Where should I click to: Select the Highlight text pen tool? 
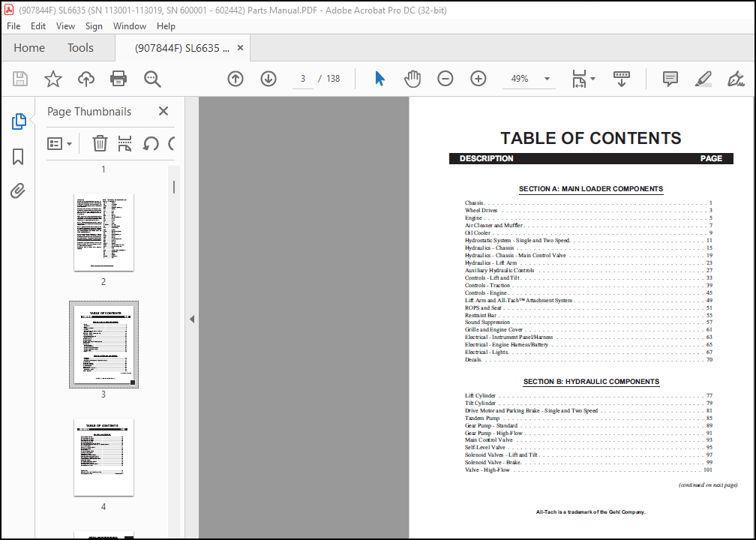click(x=703, y=79)
